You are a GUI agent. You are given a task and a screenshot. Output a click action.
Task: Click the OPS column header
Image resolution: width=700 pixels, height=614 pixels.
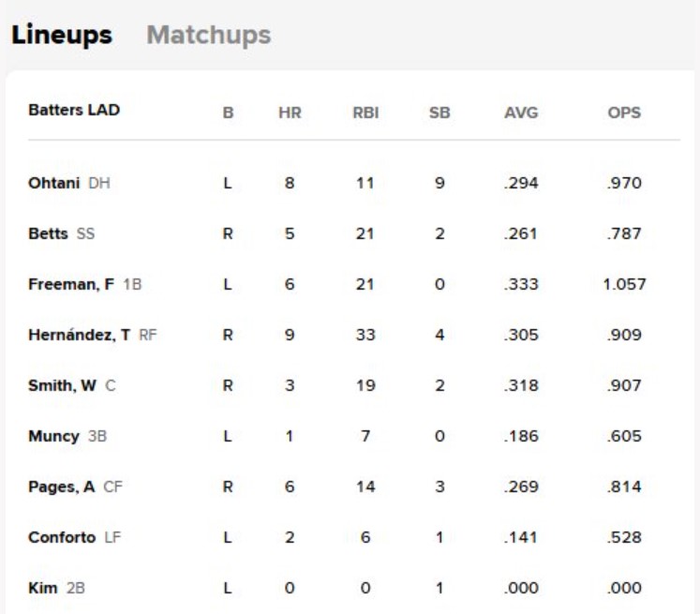pos(624,112)
